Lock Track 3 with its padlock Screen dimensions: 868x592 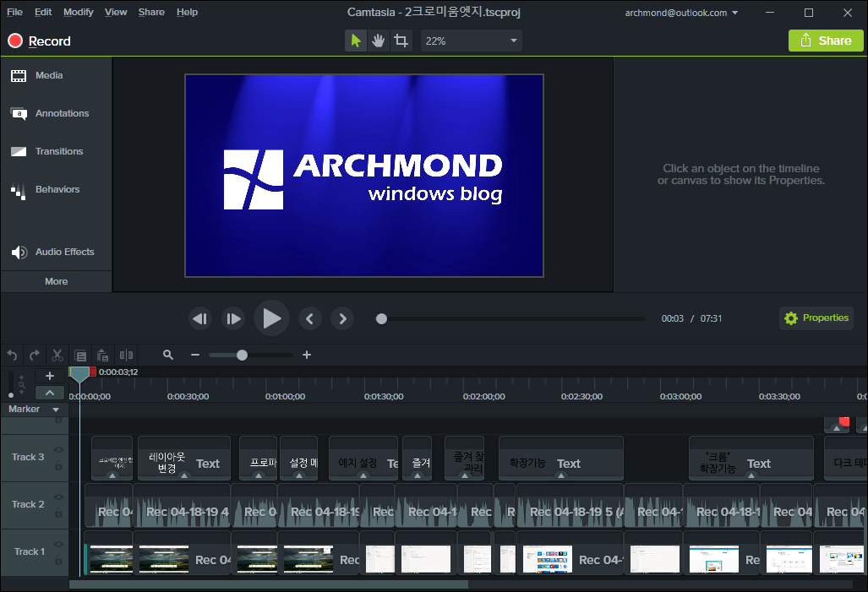[x=58, y=466]
